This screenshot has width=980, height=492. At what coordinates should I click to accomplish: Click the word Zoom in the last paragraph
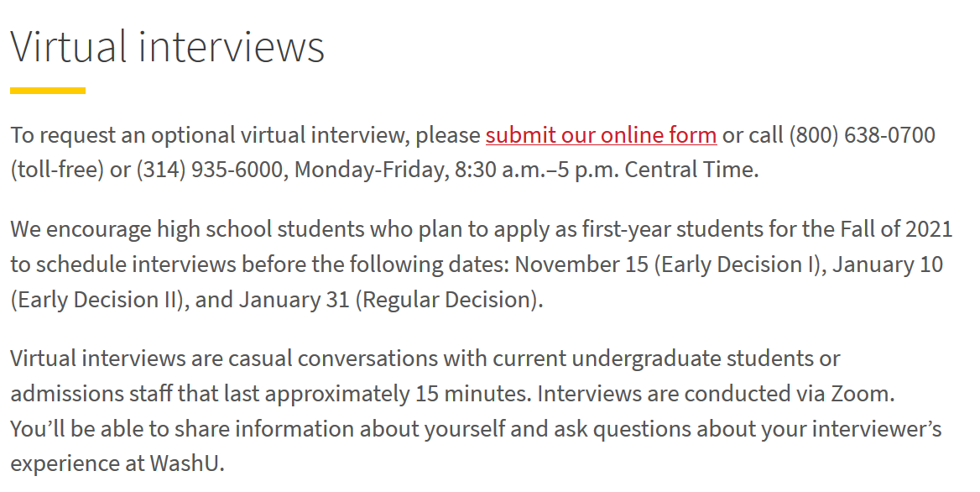click(859, 394)
